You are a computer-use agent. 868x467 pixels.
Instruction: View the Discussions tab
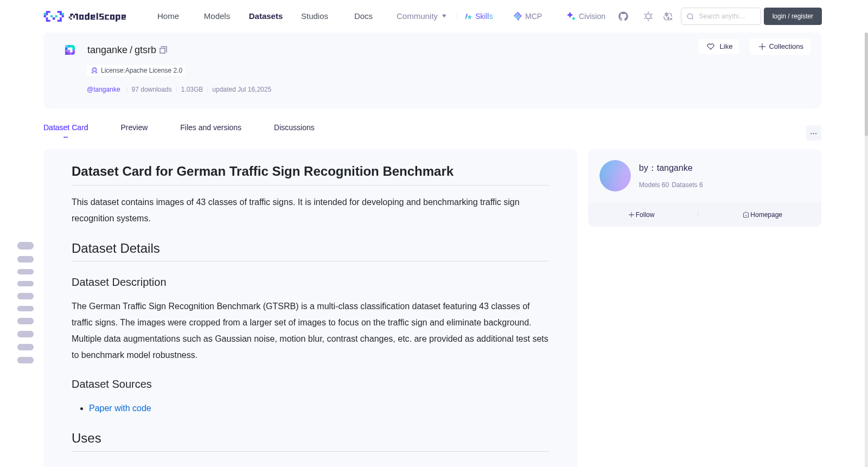click(294, 127)
